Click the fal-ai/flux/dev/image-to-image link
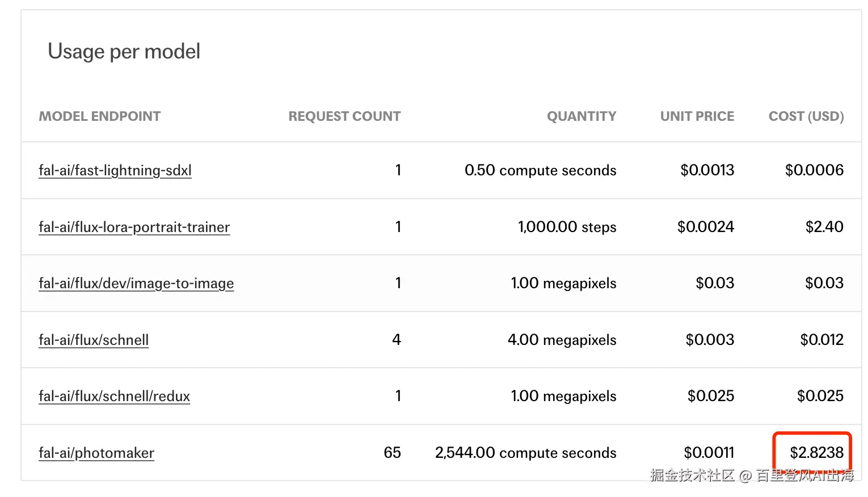868x497 pixels. (136, 283)
